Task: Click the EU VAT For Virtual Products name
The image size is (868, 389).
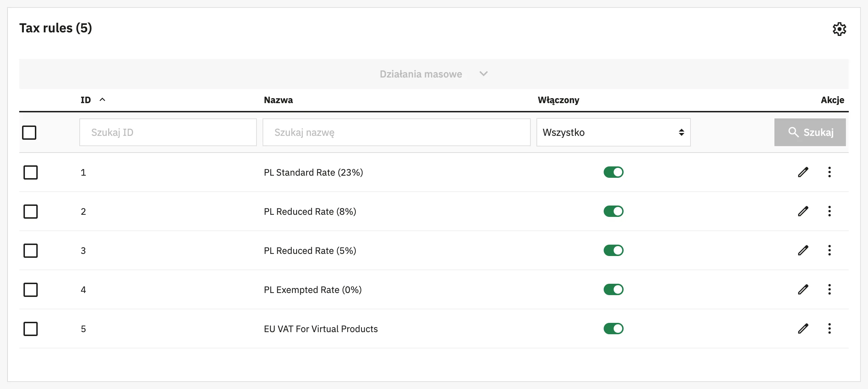Action: pos(321,329)
